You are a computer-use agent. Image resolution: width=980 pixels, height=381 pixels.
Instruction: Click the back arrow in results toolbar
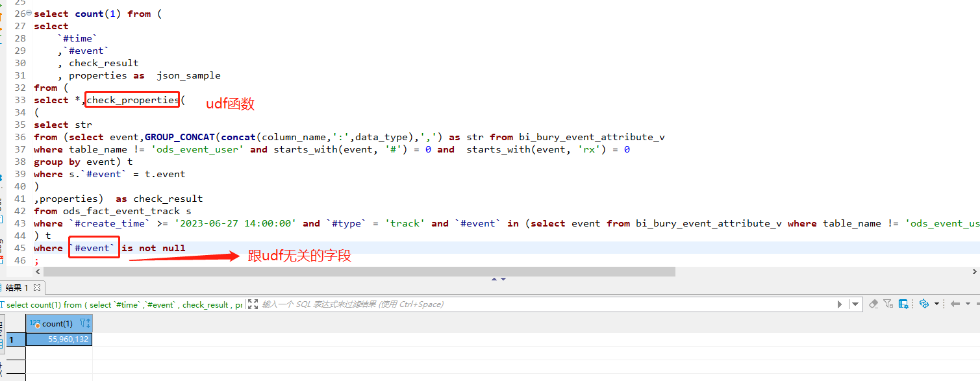click(955, 304)
